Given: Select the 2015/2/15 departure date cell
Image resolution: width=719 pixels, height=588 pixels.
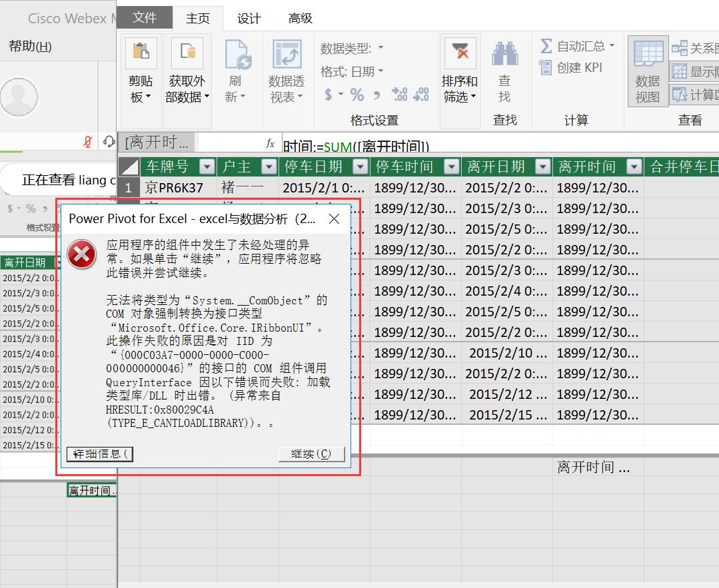Looking at the screenshot, I should coord(507,415).
